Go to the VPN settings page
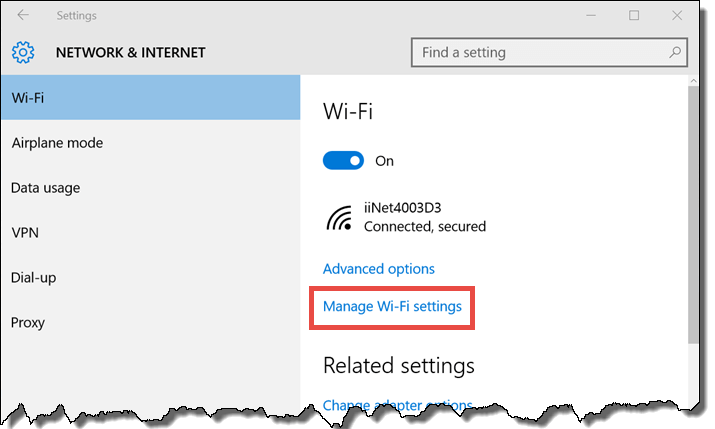The image size is (715, 429). click(150, 233)
